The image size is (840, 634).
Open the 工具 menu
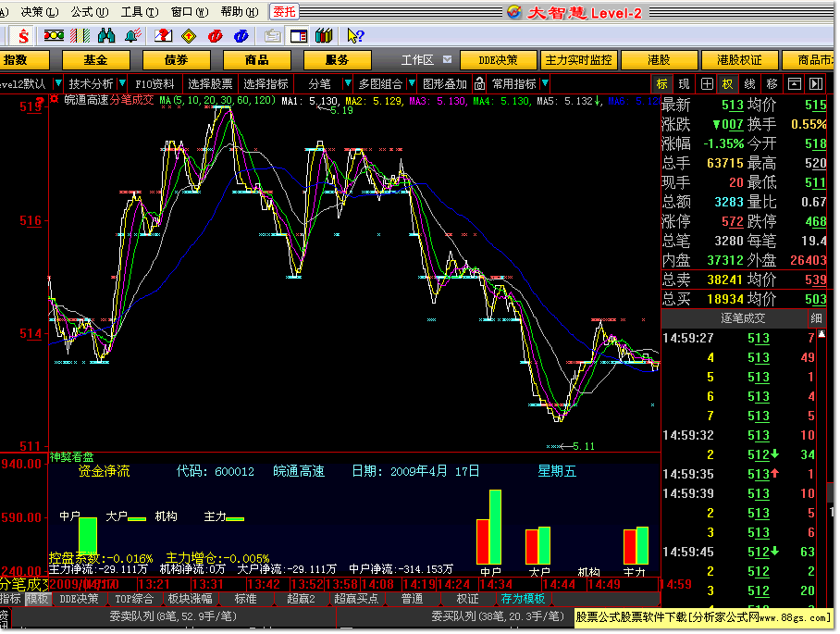pos(140,12)
